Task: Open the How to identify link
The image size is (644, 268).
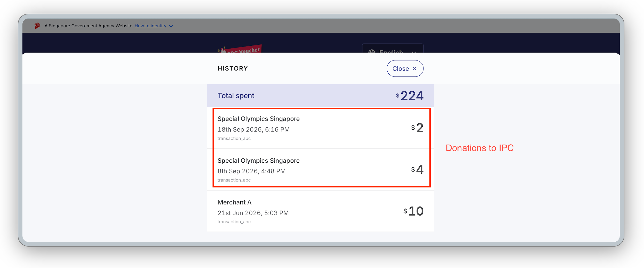Action: 150,26
